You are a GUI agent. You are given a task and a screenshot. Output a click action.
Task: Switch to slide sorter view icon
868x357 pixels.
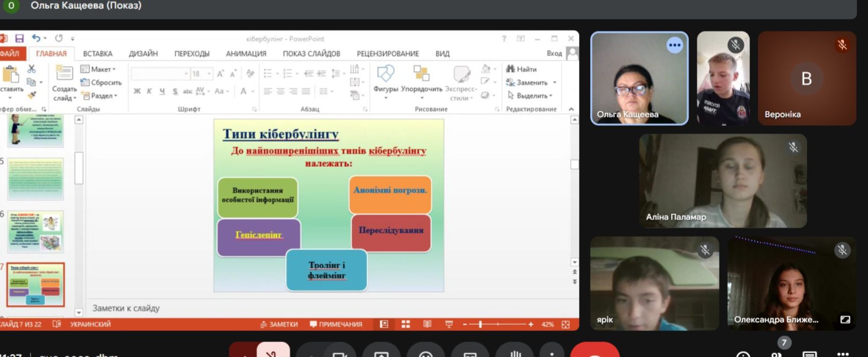pos(406,324)
